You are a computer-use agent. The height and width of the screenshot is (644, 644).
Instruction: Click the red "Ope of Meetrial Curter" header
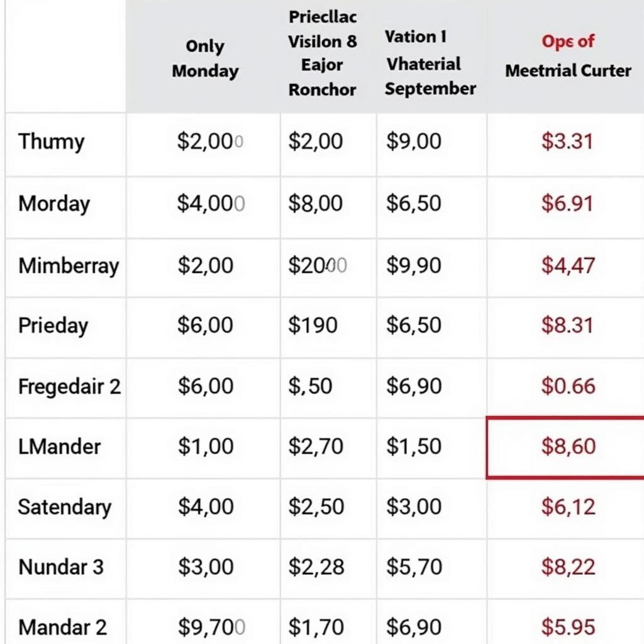pos(568,56)
